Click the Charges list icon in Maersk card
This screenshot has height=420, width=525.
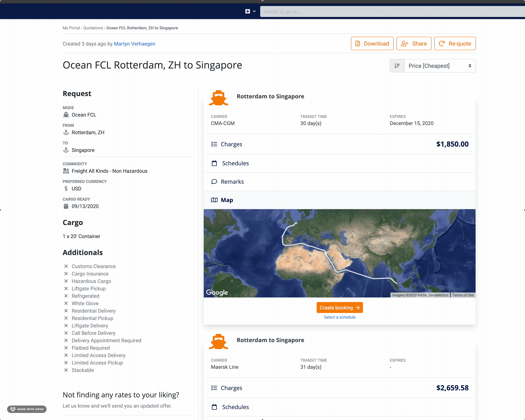point(214,388)
